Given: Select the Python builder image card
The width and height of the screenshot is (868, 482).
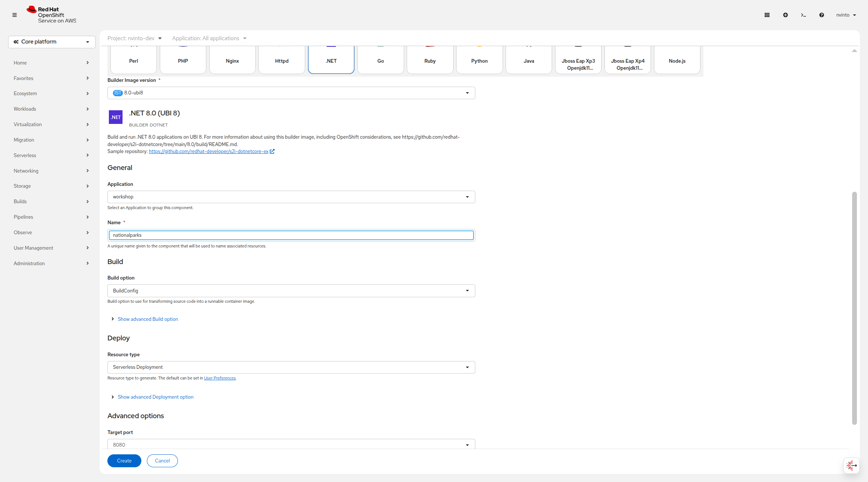Looking at the screenshot, I should [480, 60].
